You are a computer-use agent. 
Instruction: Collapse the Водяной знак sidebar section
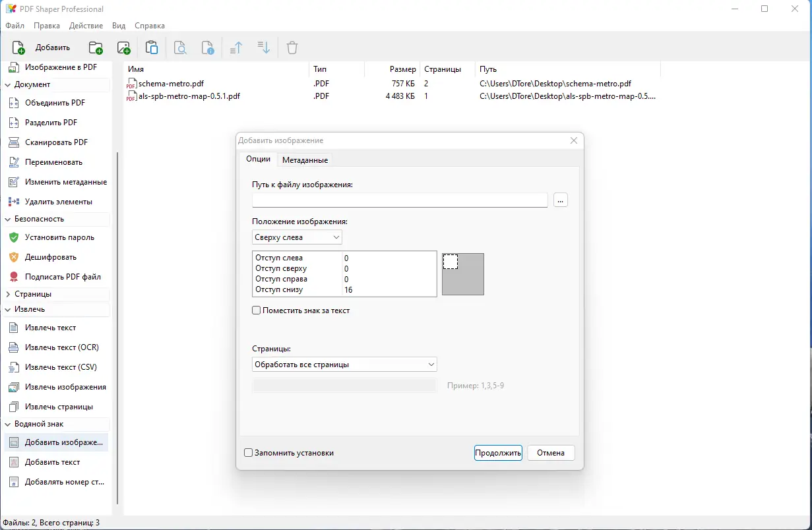(x=8, y=424)
